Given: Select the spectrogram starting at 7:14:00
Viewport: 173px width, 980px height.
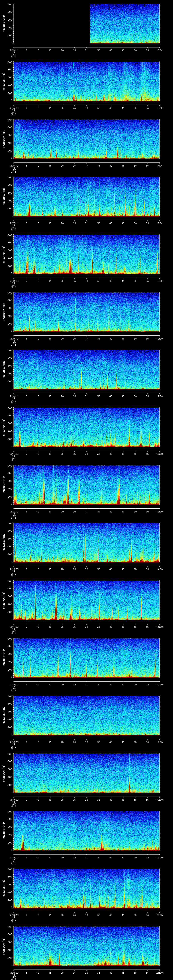Looking at the screenshot, I should [86, 600].
